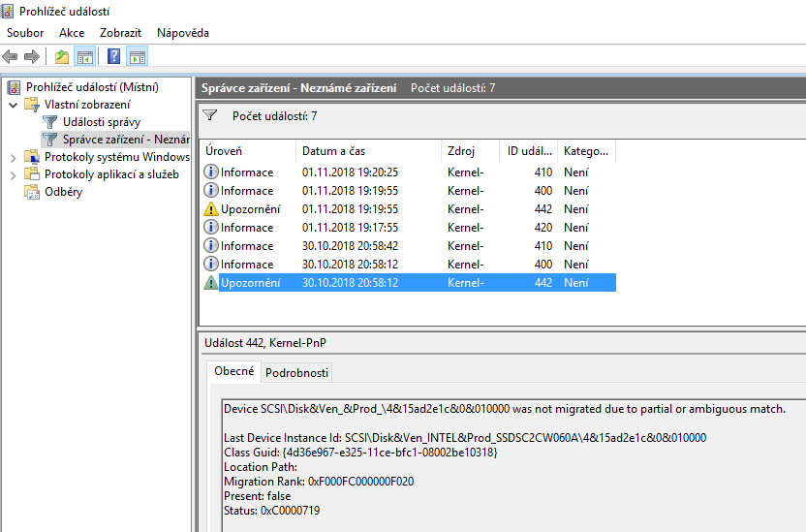Select event row dated 30.10.2018 20:58:42

408,246
